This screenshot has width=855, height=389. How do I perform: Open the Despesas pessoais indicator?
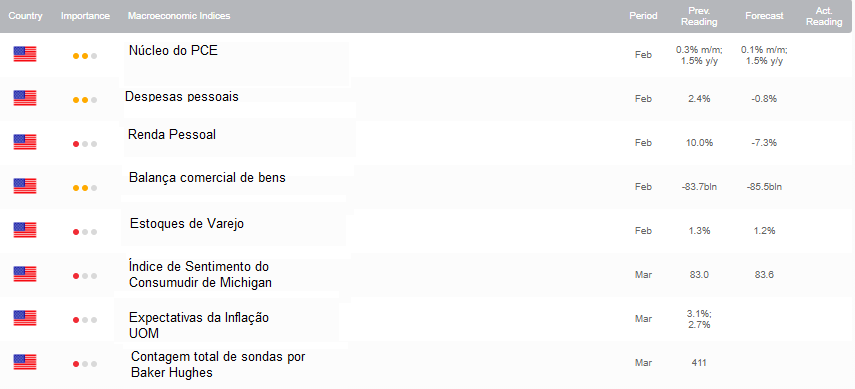click(182, 97)
